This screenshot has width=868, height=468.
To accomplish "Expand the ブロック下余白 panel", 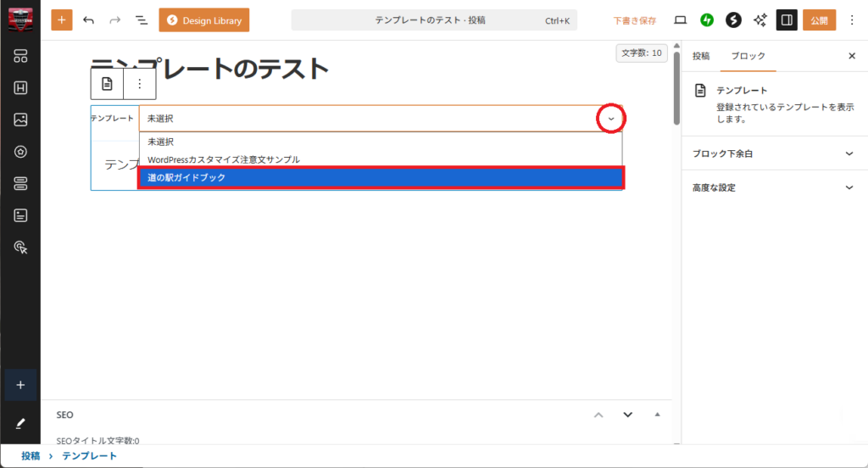I will click(x=775, y=153).
